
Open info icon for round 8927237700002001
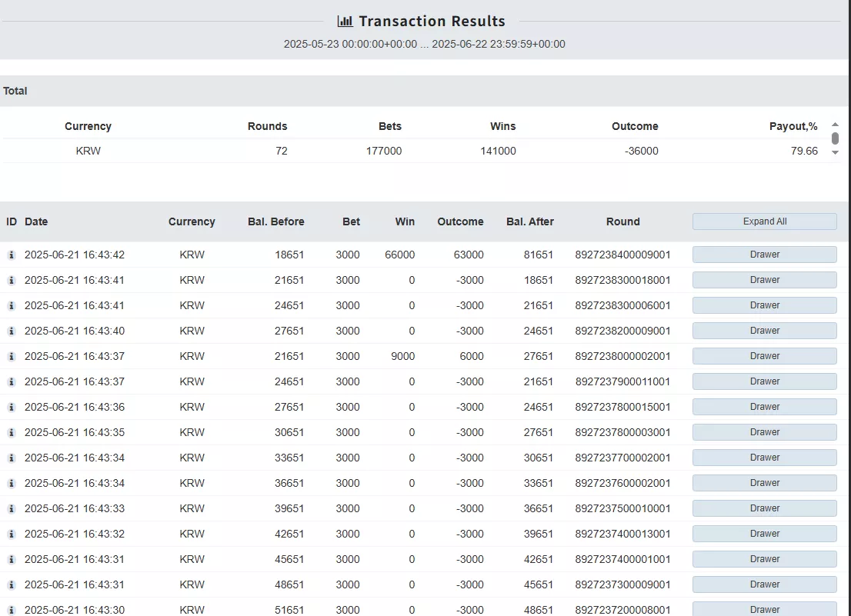[x=12, y=458]
